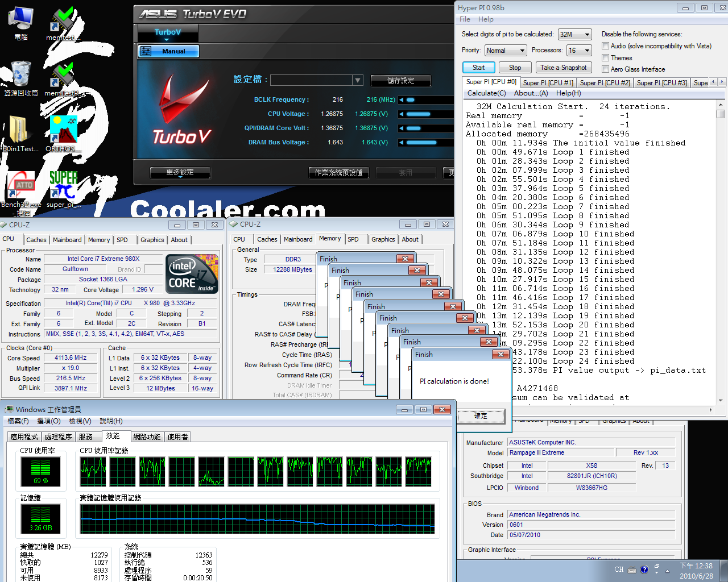Open the 處理程序 Processes tab
728x582 pixels.
pyautogui.click(x=58, y=437)
